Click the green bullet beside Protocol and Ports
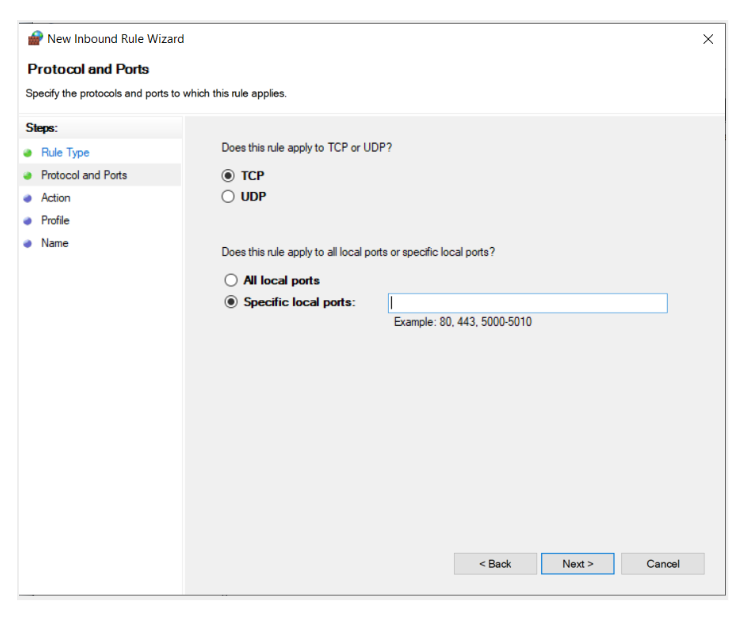 28,176
